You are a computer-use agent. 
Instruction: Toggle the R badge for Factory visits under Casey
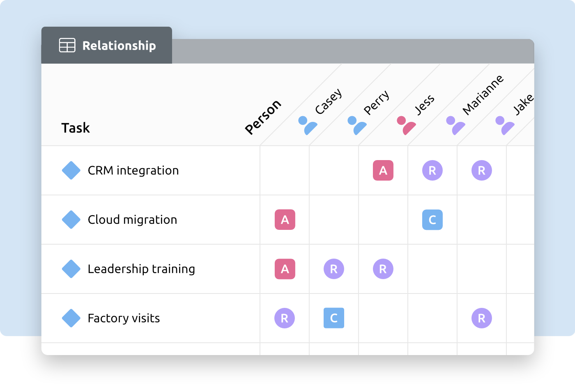285,318
